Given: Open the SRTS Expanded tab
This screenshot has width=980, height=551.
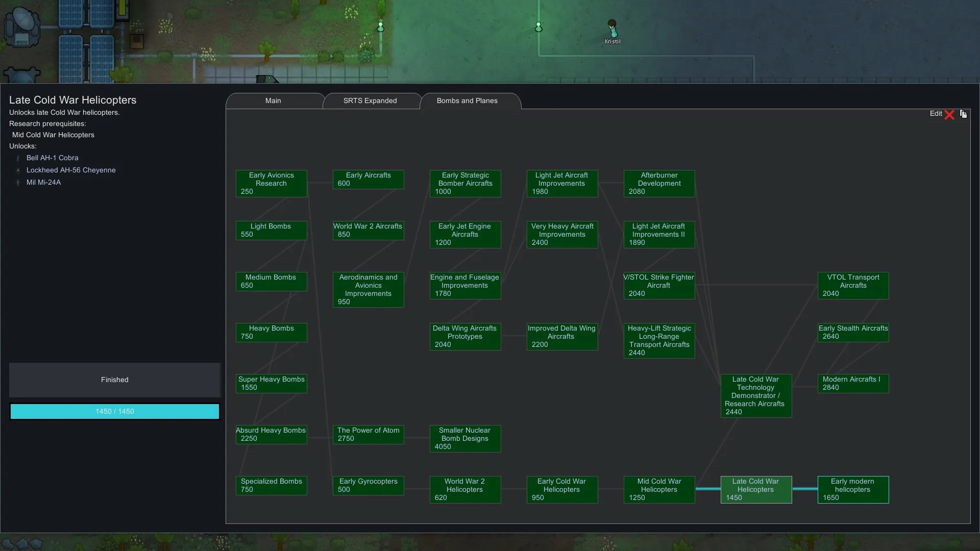Looking at the screenshot, I should pyautogui.click(x=370, y=101).
